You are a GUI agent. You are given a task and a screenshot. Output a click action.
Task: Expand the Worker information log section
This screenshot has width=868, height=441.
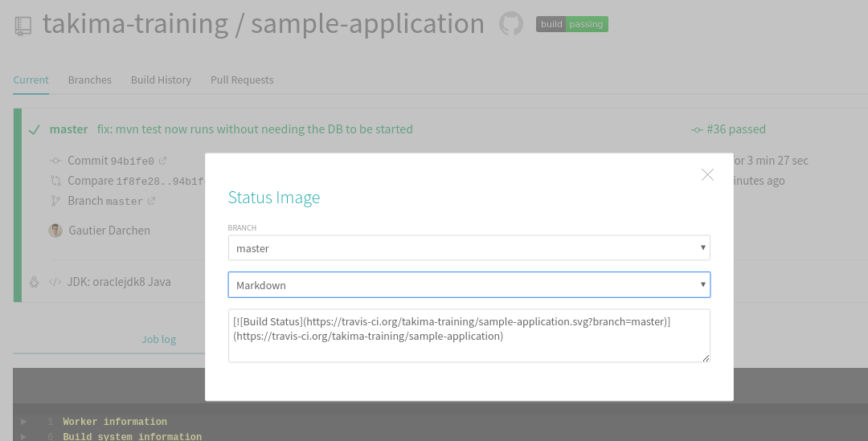tap(23, 422)
